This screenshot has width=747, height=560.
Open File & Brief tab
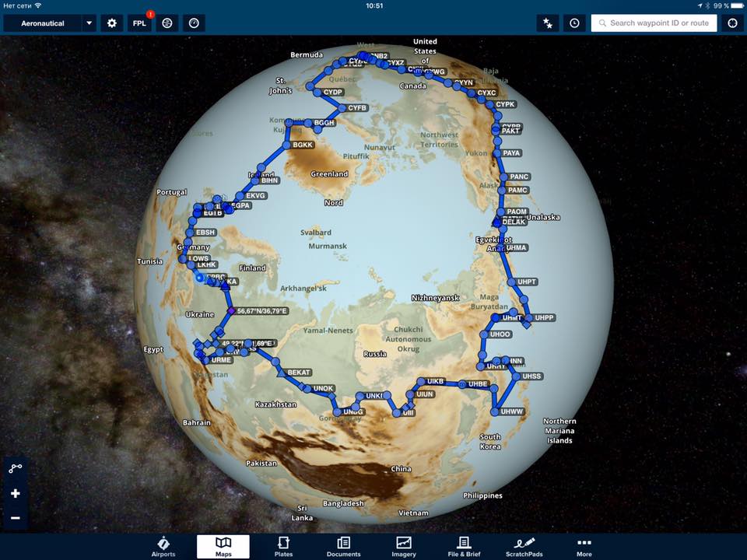coord(464,547)
